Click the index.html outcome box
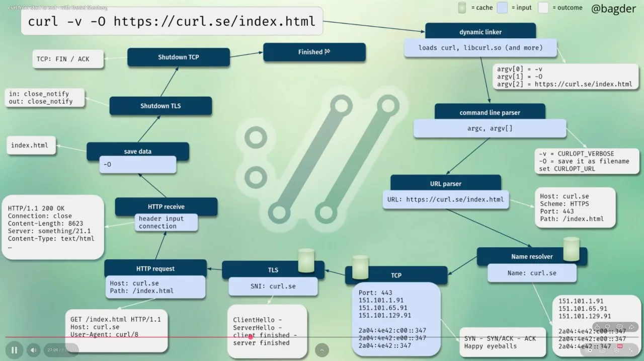 coord(31,146)
